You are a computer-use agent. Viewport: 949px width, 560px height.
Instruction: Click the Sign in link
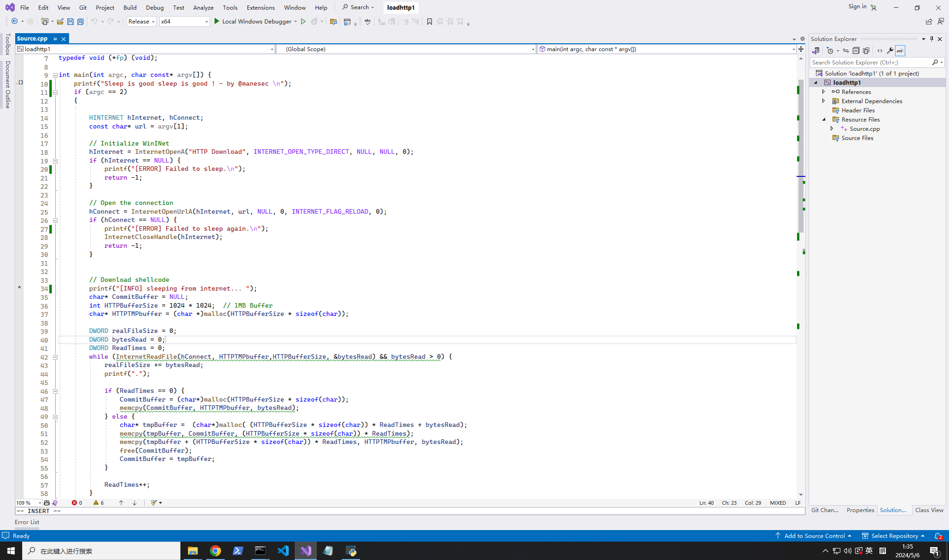pyautogui.click(x=857, y=6)
